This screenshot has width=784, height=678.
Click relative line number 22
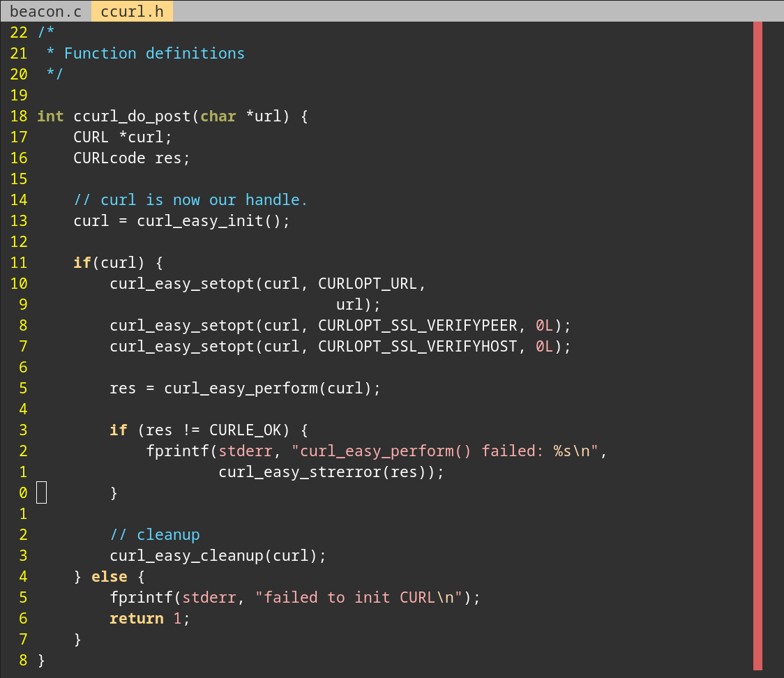[19, 33]
